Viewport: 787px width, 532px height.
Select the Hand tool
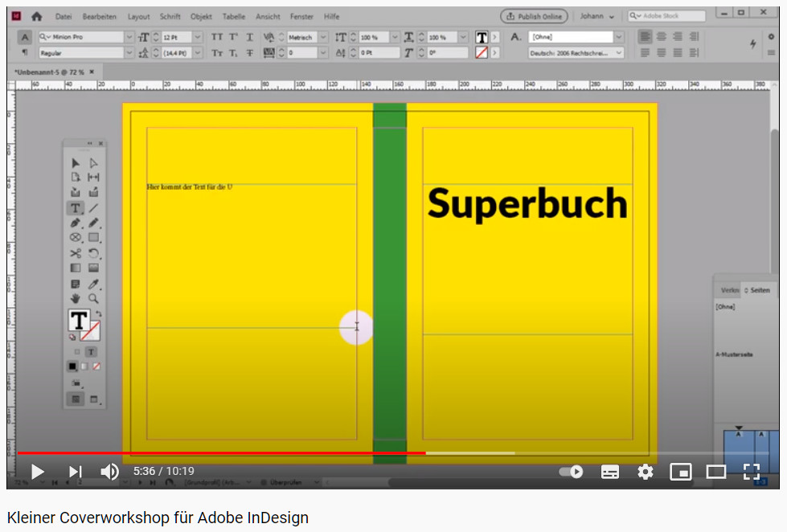click(x=74, y=298)
